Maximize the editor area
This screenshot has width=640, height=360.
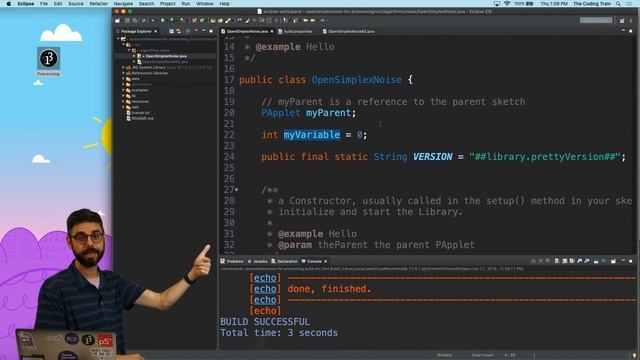tap(631, 31)
